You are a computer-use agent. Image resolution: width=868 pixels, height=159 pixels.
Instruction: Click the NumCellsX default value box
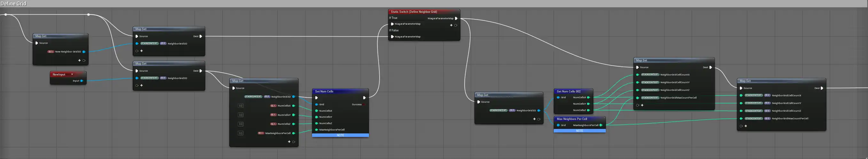pyautogui.click(x=240, y=106)
